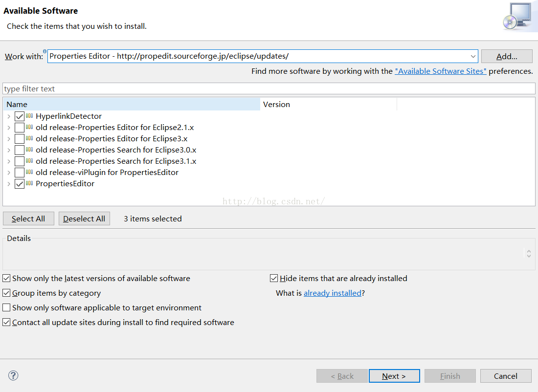
Task: Open the Available Software Sites preferences link
Action: click(441, 71)
